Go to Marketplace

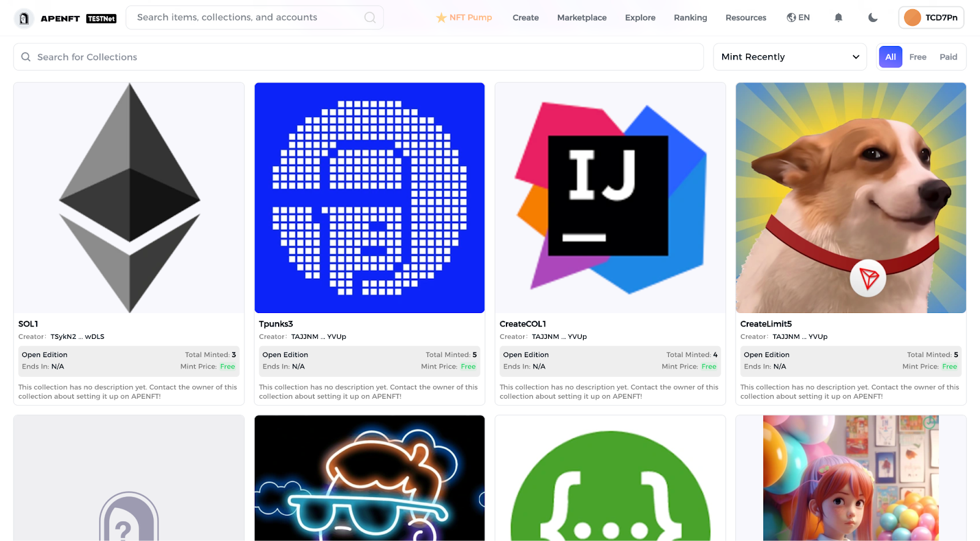[x=582, y=18]
